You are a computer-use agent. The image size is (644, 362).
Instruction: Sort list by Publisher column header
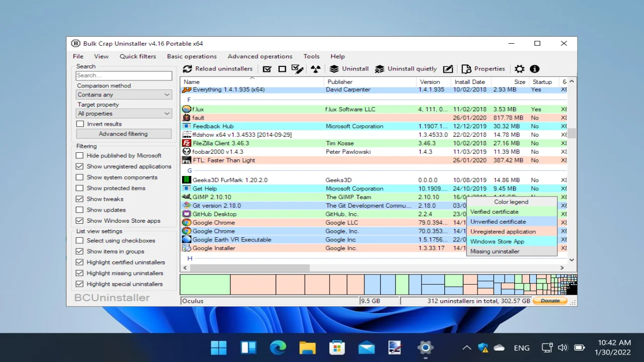[370, 82]
